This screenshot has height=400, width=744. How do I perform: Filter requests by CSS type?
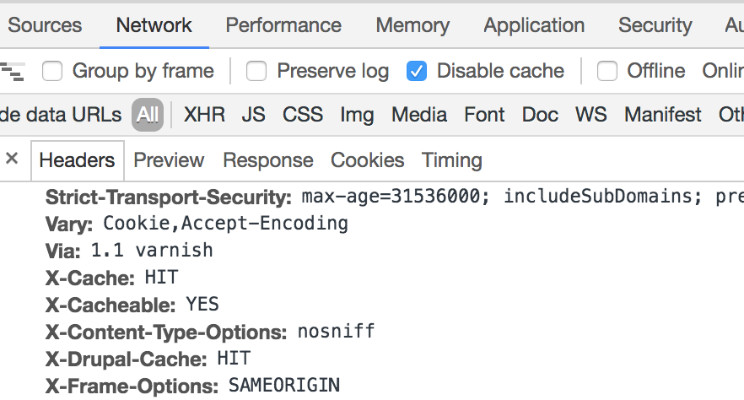click(302, 115)
